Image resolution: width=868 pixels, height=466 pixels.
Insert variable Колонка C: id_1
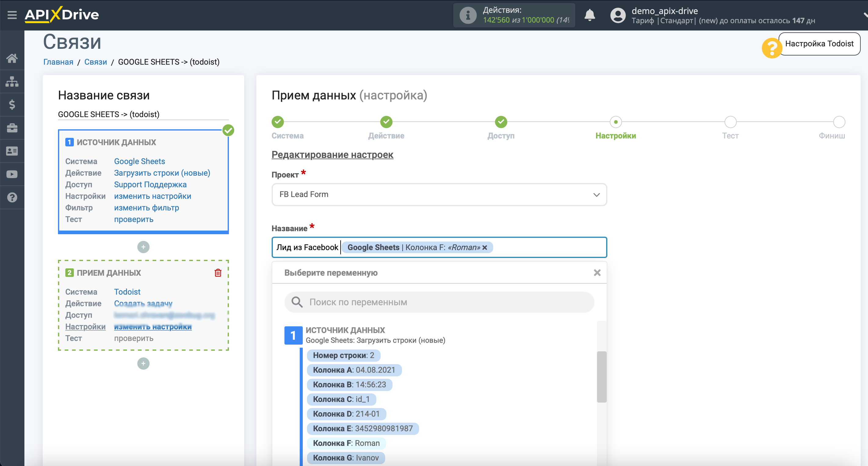341,399
